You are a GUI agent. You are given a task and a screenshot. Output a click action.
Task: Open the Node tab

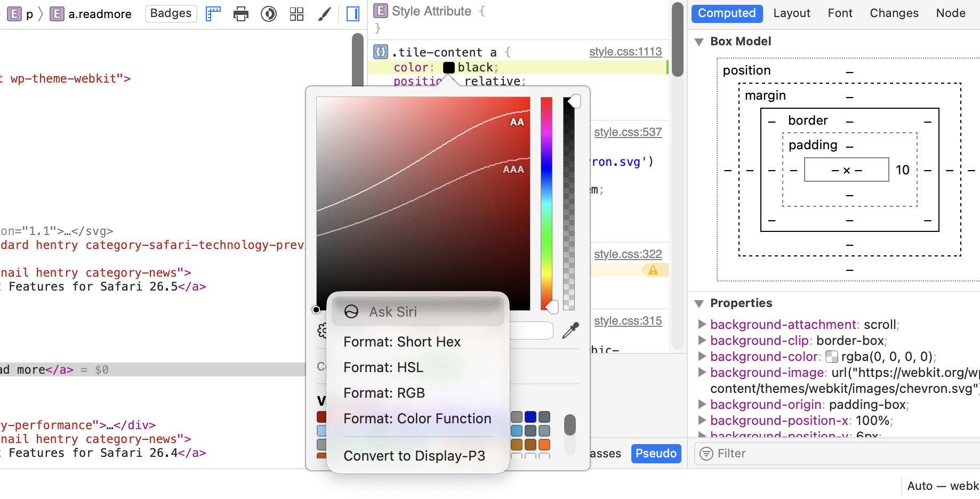pyautogui.click(x=951, y=13)
